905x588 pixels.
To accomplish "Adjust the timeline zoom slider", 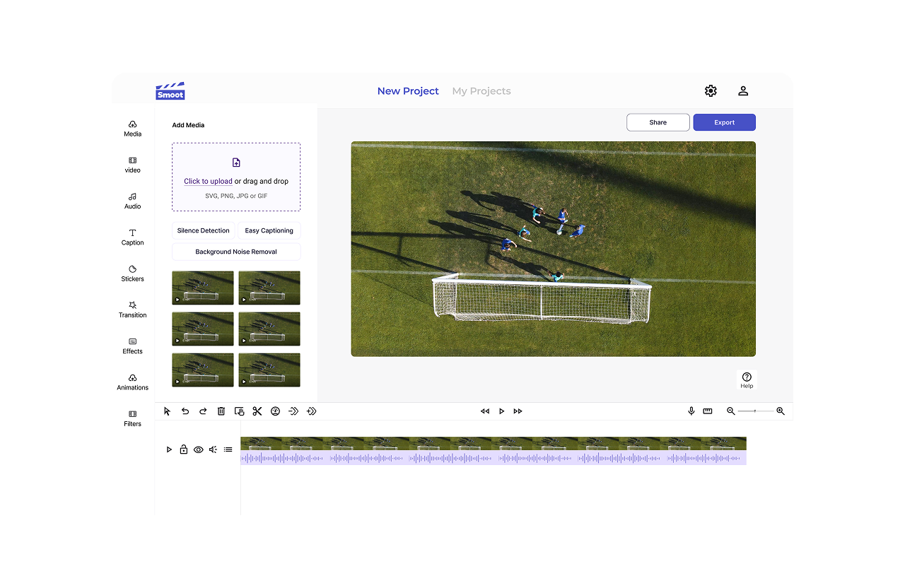I will pyautogui.click(x=755, y=411).
